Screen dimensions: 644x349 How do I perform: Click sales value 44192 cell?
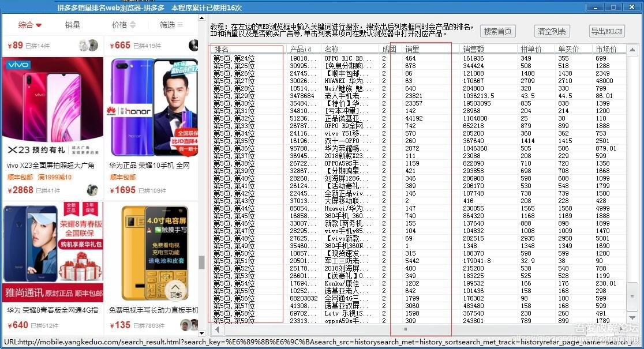point(414,118)
